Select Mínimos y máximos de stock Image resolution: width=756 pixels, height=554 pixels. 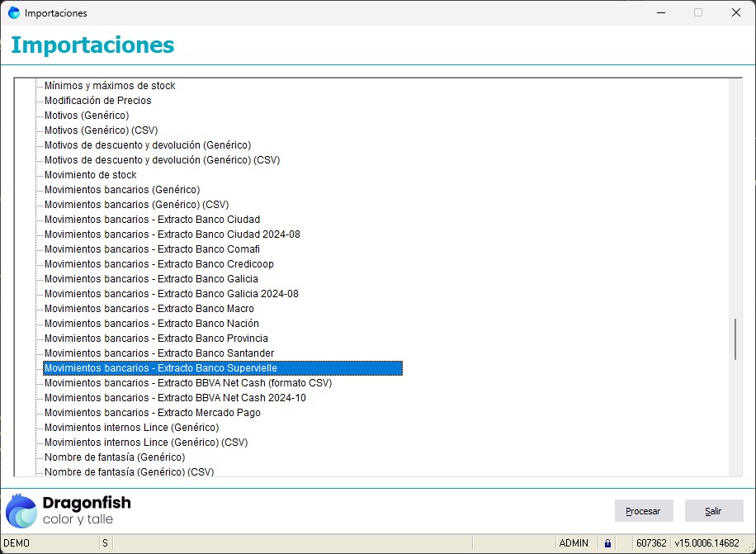pos(110,86)
